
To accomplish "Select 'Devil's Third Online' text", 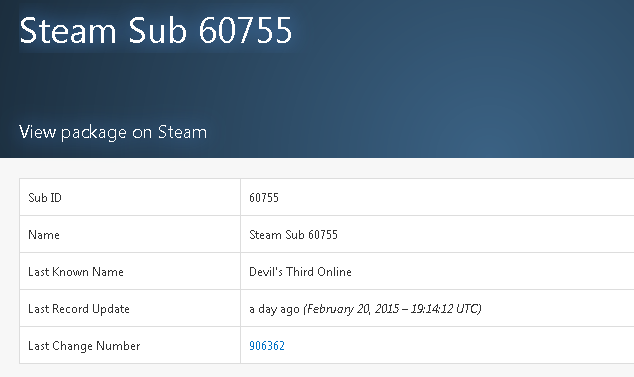I will coord(300,272).
